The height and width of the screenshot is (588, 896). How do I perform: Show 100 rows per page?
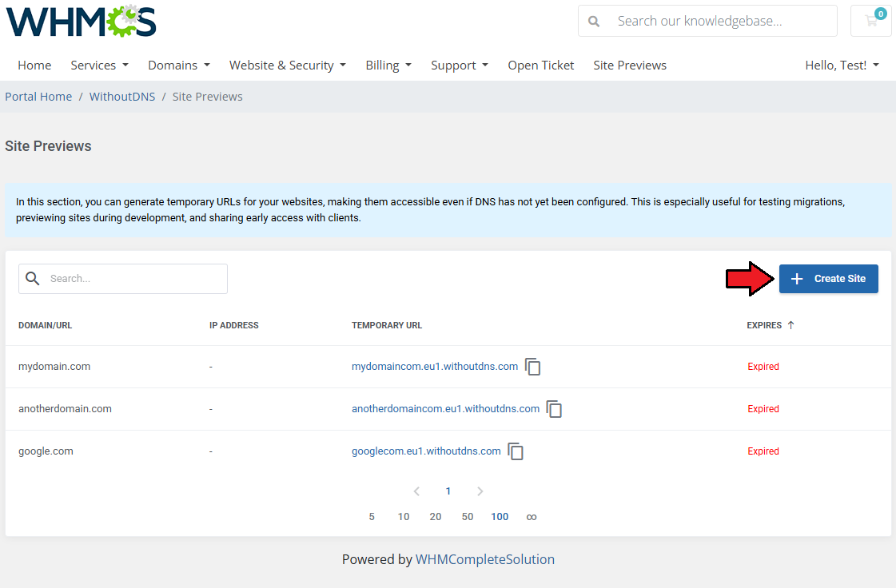point(500,517)
